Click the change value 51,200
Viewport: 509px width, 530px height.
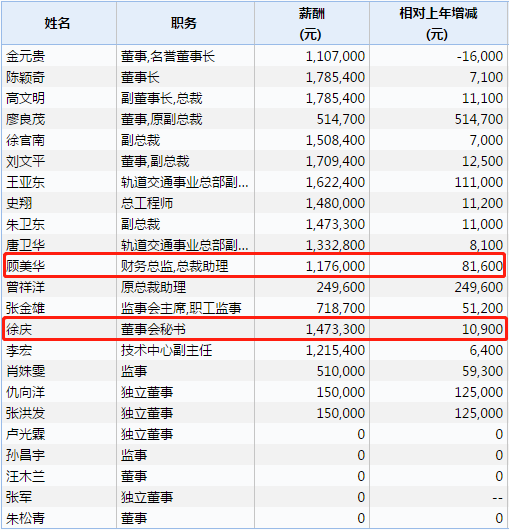click(x=482, y=308)
